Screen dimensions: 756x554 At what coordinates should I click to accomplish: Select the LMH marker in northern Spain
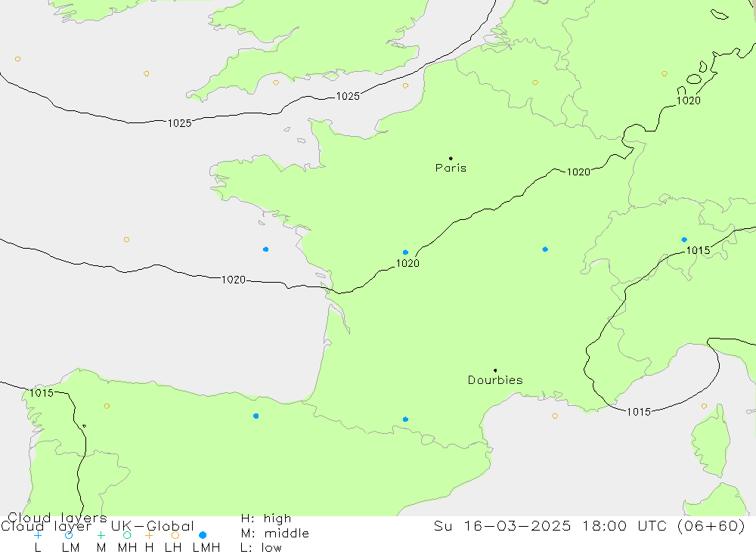point(256,416)
